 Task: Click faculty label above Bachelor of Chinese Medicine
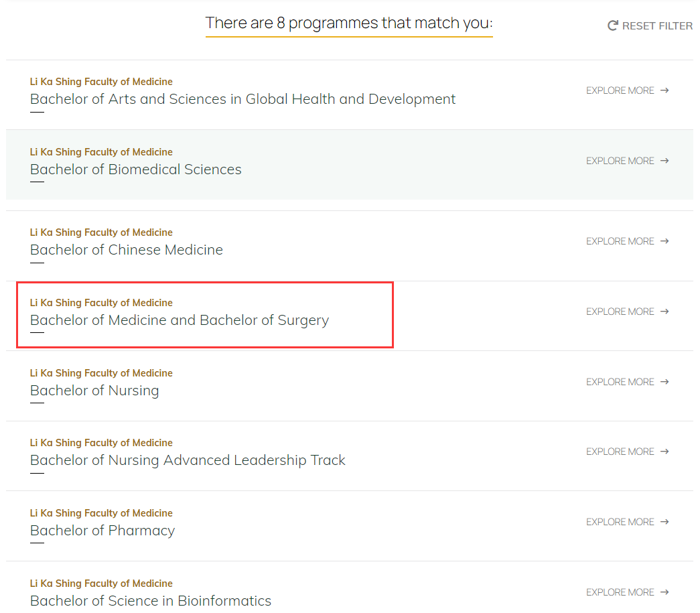click(101, 232)
